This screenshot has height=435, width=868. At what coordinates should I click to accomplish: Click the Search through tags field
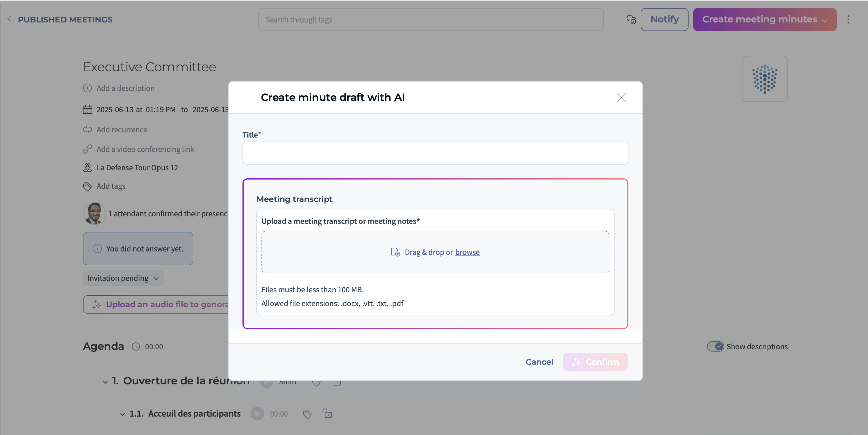[x=431, y=20]
